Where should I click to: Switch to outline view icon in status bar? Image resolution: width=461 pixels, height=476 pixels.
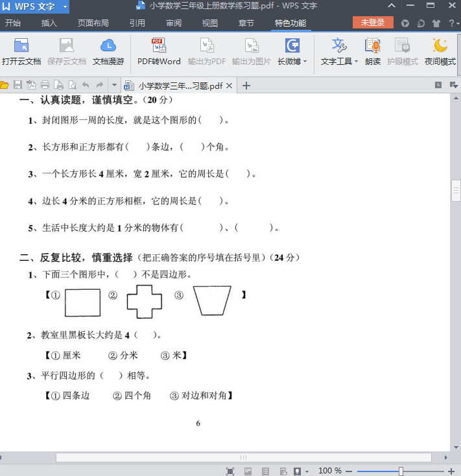[265, 471]
